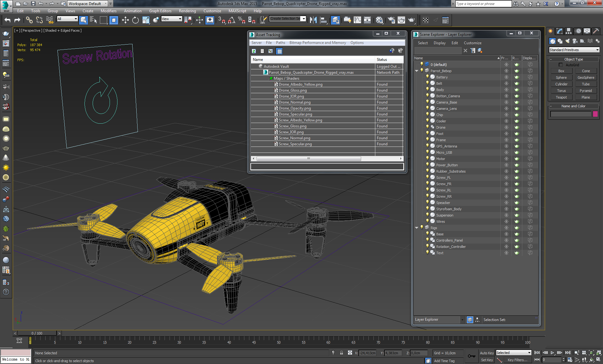Click the object name input field

tap(571, 114)
